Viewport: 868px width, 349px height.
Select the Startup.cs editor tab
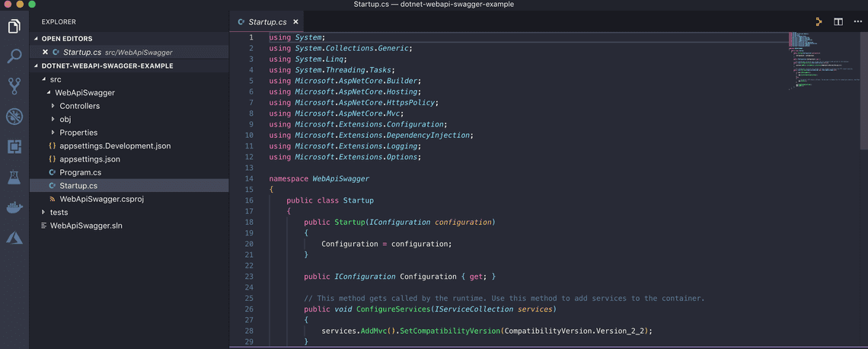(x=267, y=22)
